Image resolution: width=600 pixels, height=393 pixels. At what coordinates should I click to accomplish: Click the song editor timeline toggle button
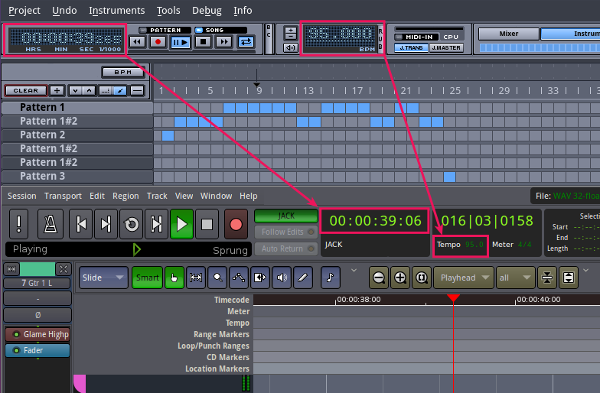pyautogui.click(x=137, y=91)
